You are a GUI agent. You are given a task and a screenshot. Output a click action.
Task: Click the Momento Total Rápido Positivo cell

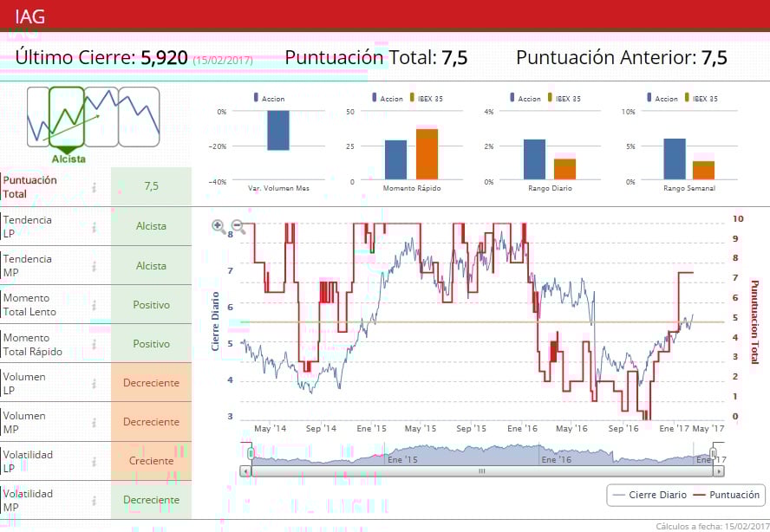point(151,343)
